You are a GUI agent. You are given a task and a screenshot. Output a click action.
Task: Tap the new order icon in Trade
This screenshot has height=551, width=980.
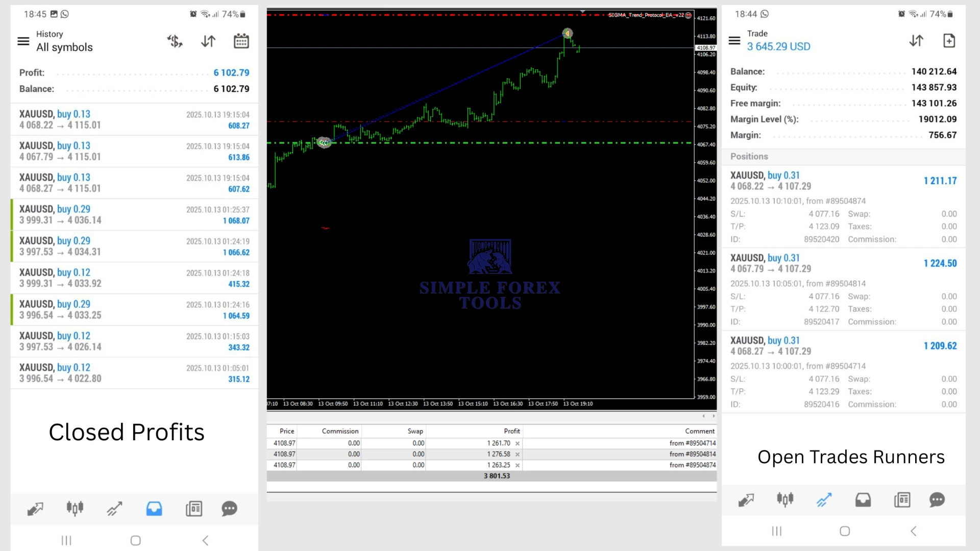point(949,41)
